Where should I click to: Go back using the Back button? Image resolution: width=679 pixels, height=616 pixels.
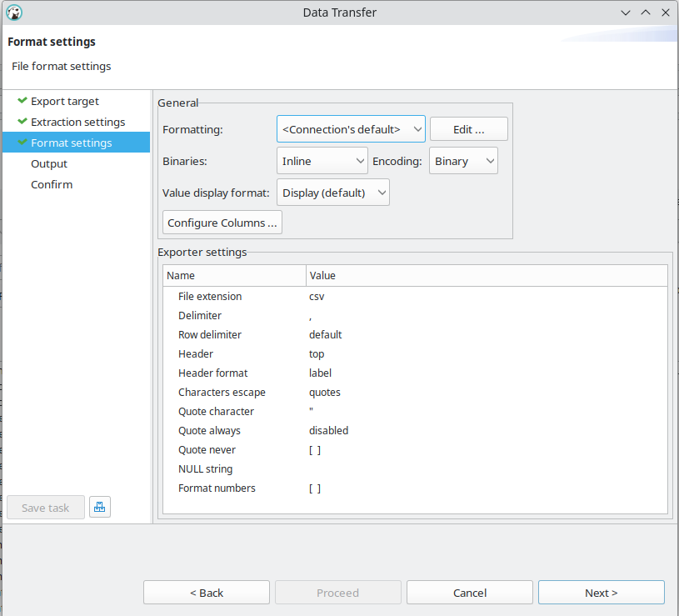coord(206,592)
